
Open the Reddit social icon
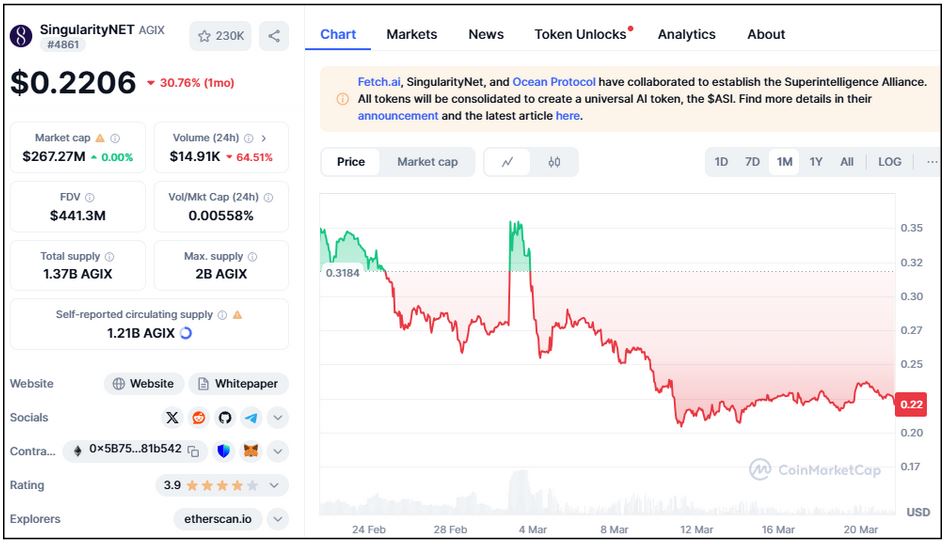point(199,418)
